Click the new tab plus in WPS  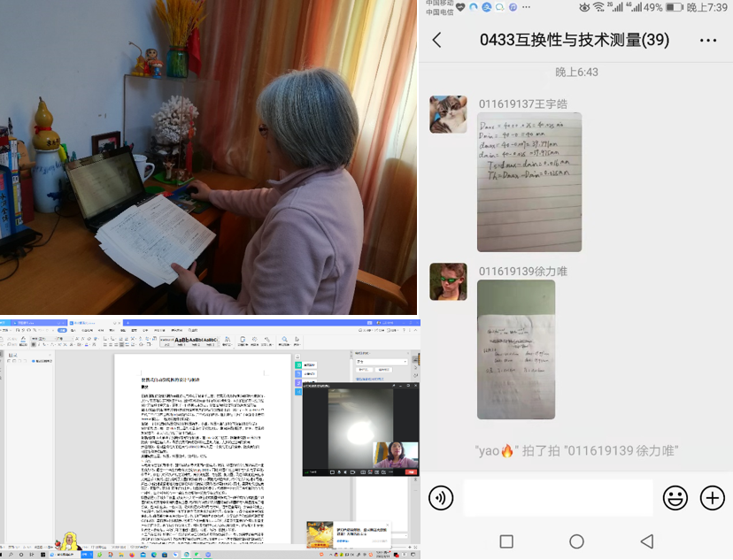coord(126,324)
